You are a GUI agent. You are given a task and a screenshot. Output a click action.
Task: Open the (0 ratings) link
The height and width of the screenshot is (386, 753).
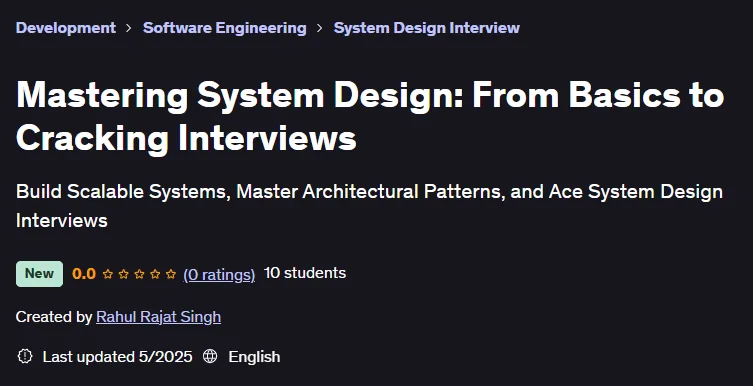click(219, 274)
